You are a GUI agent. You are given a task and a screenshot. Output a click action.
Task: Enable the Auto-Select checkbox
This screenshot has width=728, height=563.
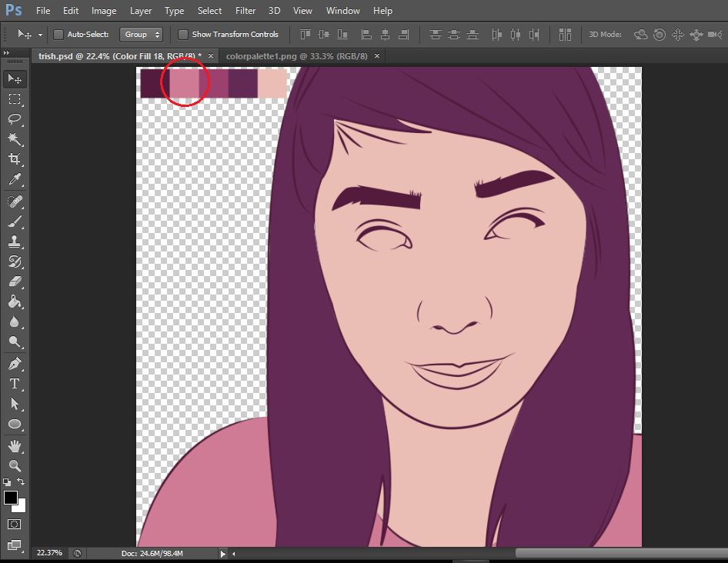58,35
